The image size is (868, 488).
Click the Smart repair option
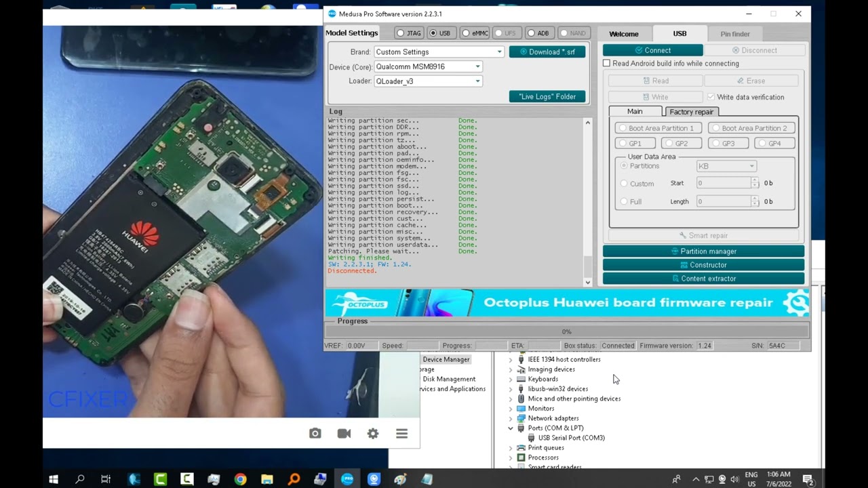(703, 235)
